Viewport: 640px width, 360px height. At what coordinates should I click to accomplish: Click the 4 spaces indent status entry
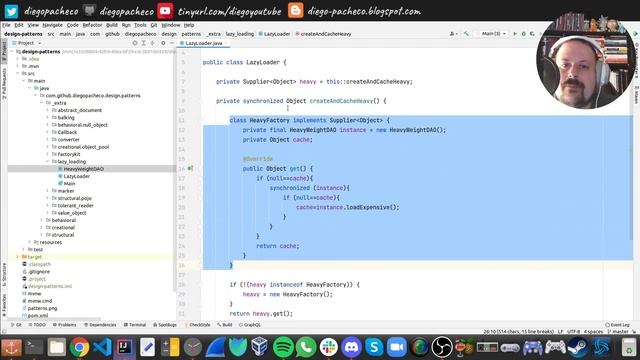click(x=593, y=332)
